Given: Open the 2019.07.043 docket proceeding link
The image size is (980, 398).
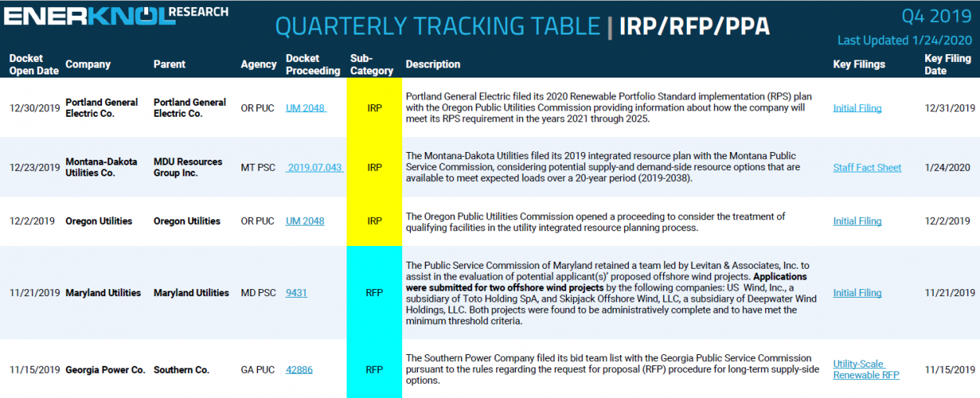Looking at the screenshot, I should [314, 168].
